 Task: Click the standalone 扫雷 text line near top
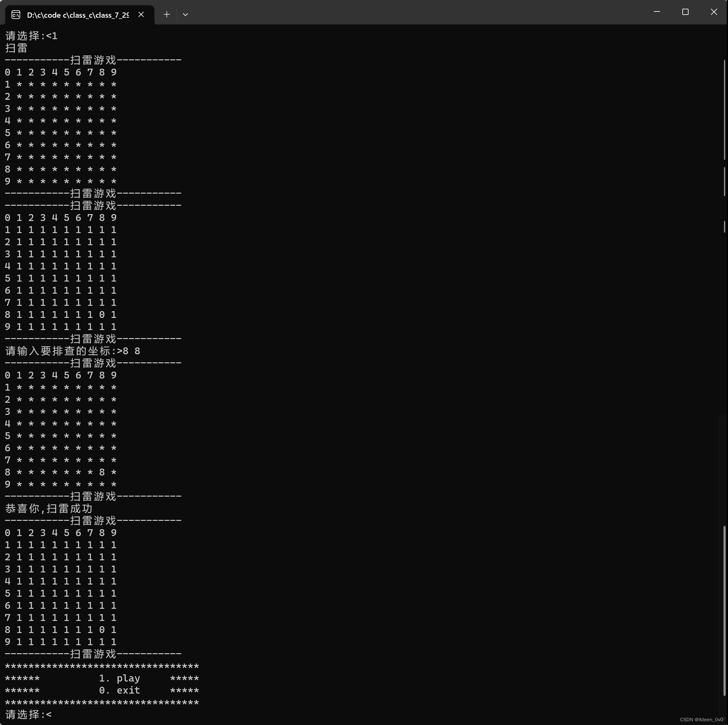[16, 48]
